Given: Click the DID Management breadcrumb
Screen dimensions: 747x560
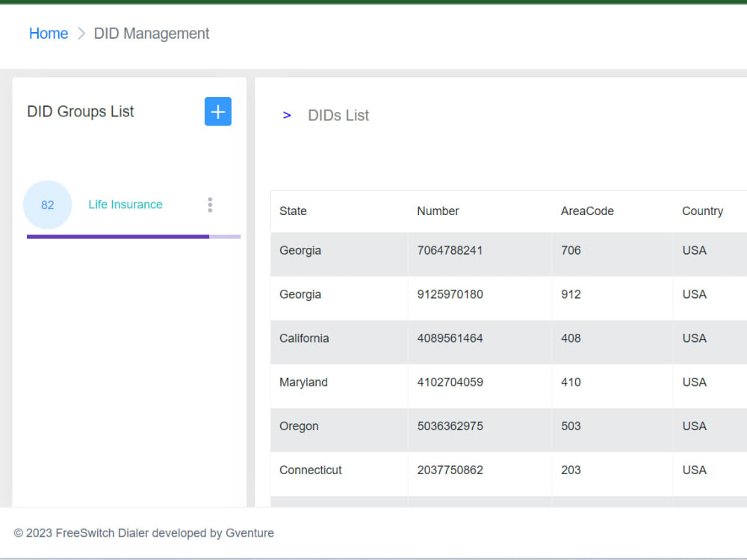Looking at the screenshot, I should pyautogui.click(x=152, y=34).
